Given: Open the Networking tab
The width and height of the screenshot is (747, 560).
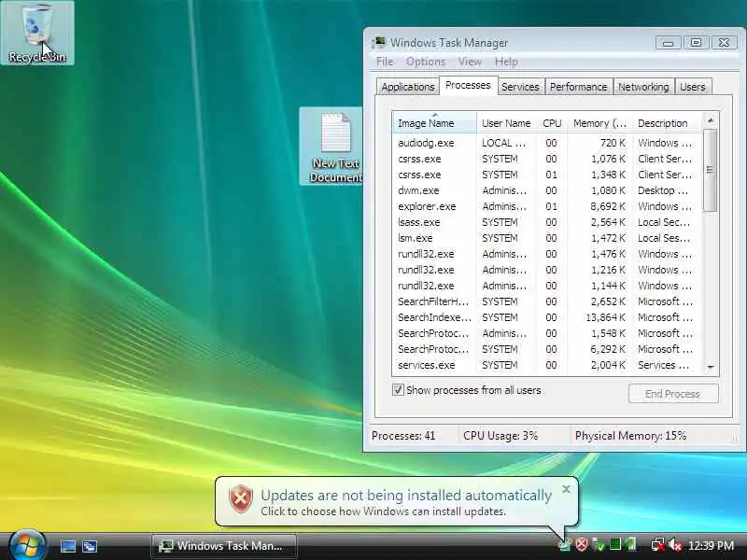Looking at the screenshot, I should click(643, 87).
